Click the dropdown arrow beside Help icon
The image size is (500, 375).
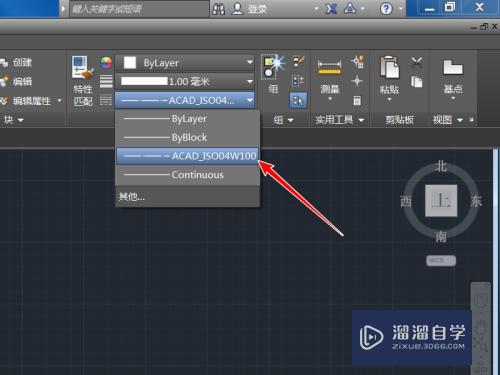point(401,9)
